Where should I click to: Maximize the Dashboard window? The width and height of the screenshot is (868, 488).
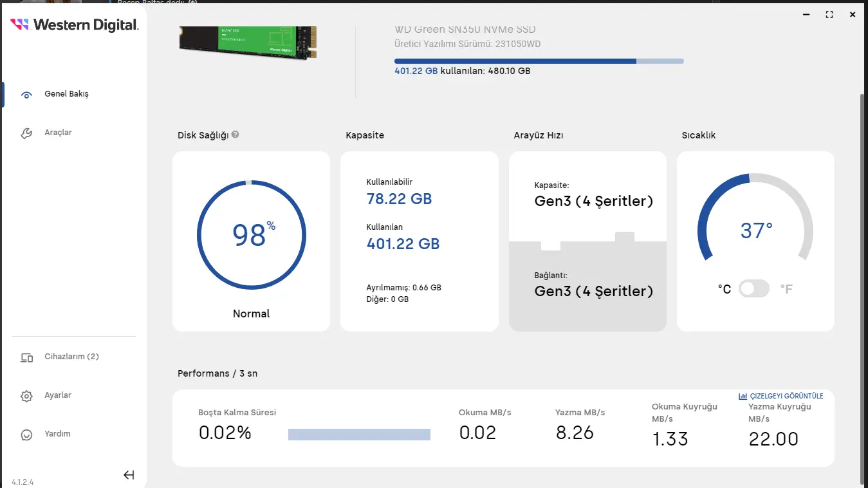pos(829,15)
